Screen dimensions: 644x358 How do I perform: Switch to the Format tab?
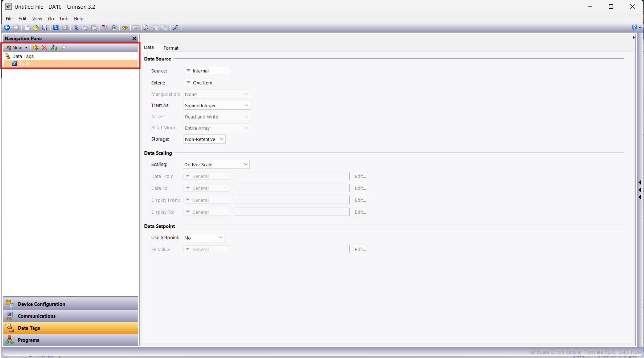(171, 48)
